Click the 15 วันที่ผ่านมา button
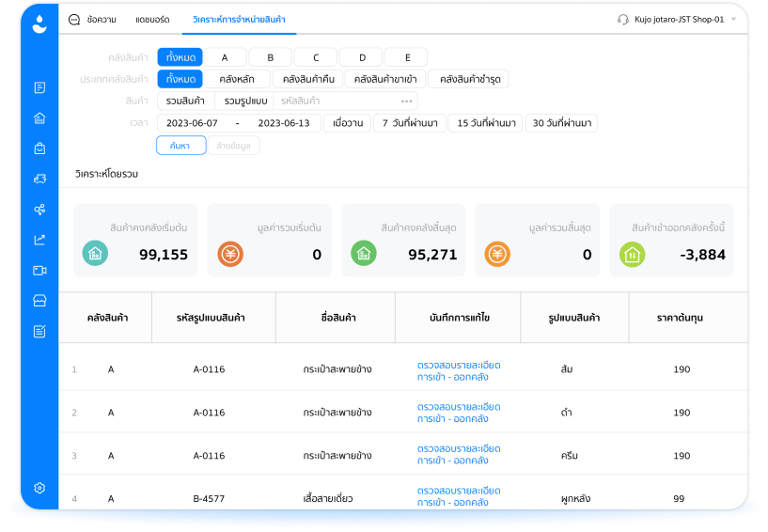768x532 pixels. (486, 123)
